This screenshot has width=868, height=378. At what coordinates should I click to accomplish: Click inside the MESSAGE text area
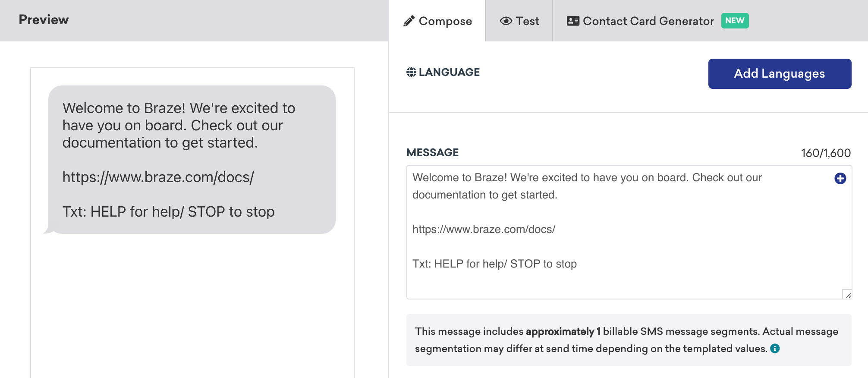629,232
